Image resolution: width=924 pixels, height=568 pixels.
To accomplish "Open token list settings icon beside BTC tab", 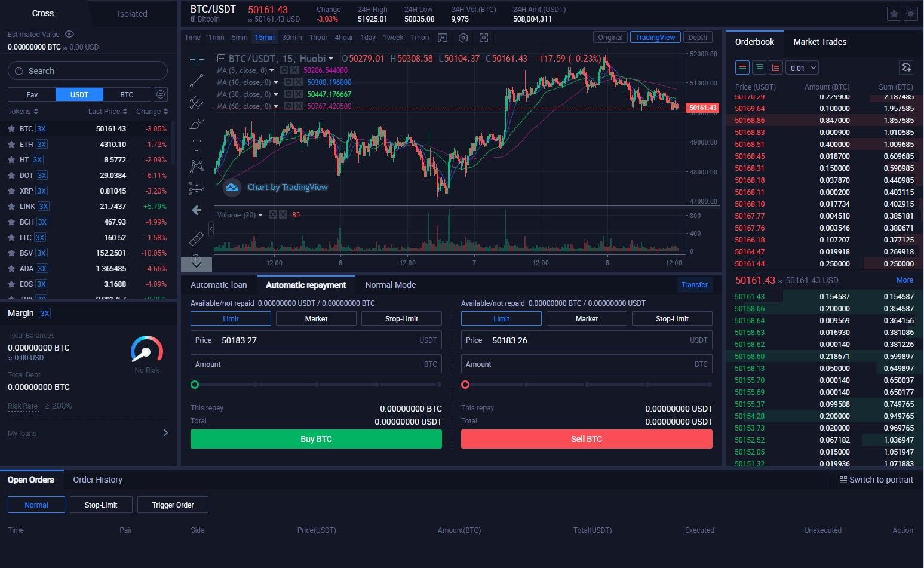I will 160,94.
